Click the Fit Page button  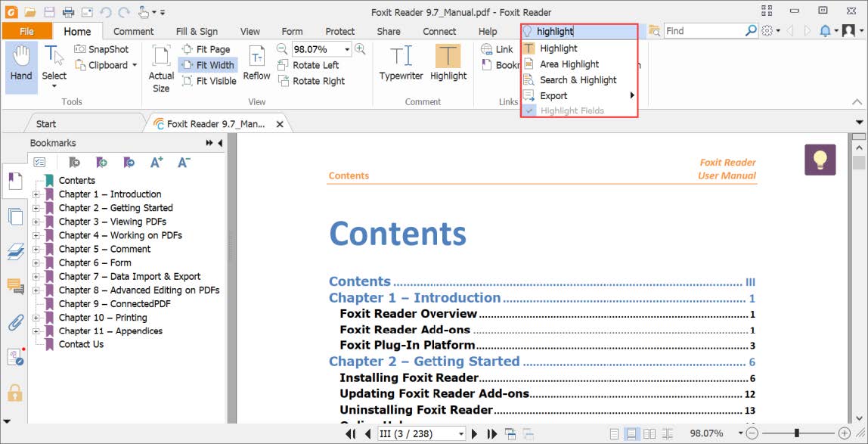point(206,49)
